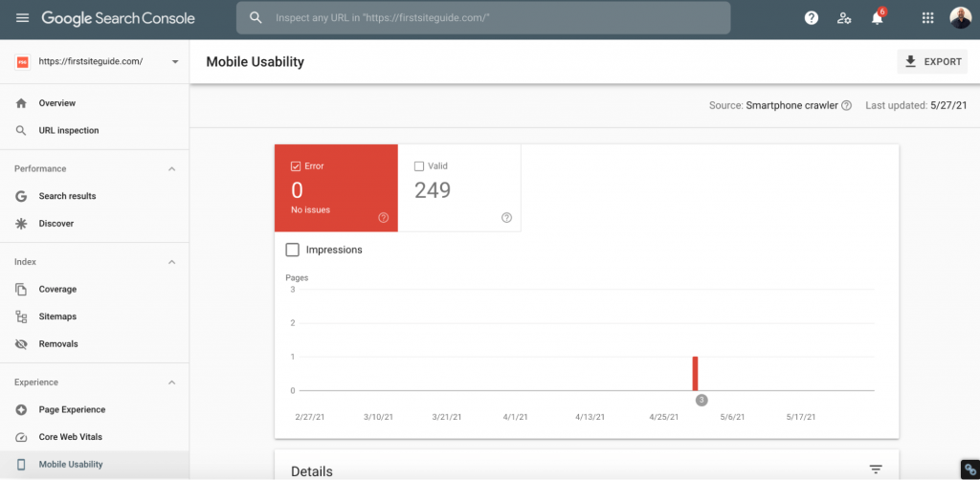Collapse the Performance section
Image resolution: width=980 pixels, height=480 pixels.
172,169
